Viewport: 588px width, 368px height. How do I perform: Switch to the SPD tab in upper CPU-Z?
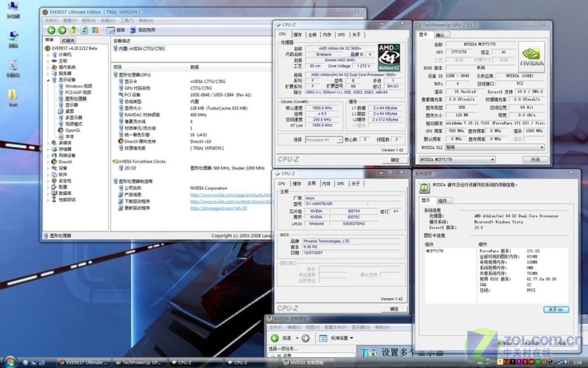(341, 35)
